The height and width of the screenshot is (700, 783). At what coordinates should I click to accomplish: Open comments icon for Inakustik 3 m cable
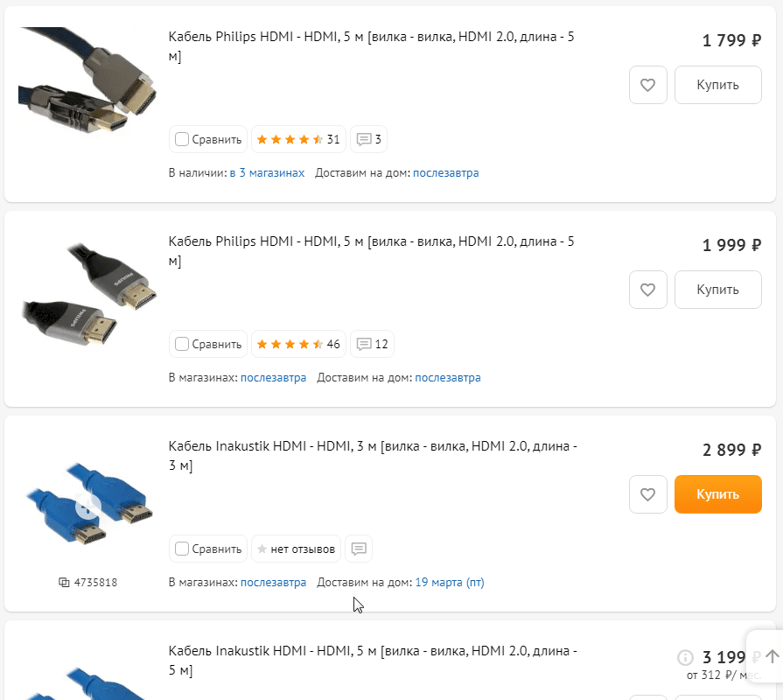[359, 549]
